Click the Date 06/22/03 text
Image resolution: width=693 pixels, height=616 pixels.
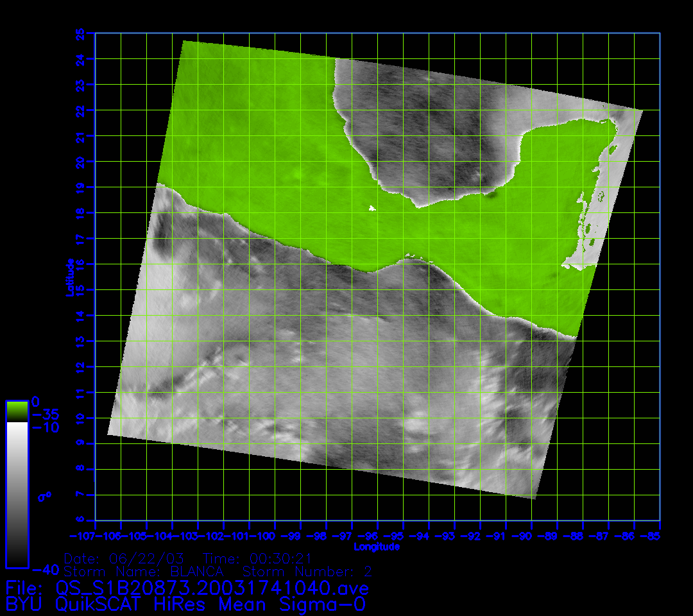[128, 558]
